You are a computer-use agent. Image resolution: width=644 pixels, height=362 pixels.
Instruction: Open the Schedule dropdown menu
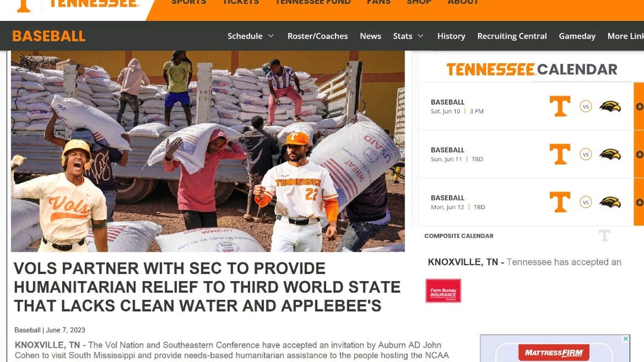click(x=251, y=36)
